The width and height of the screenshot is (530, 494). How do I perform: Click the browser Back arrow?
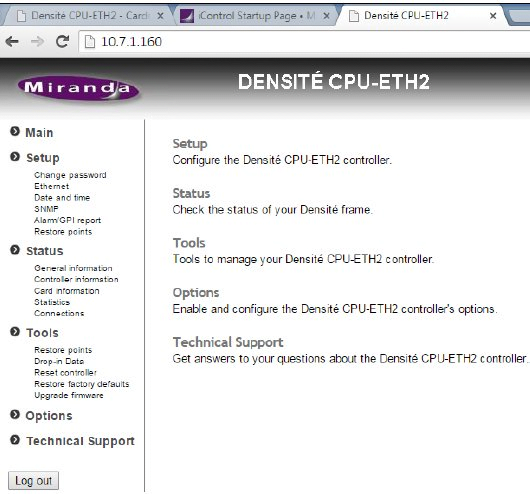pos(12,42)
